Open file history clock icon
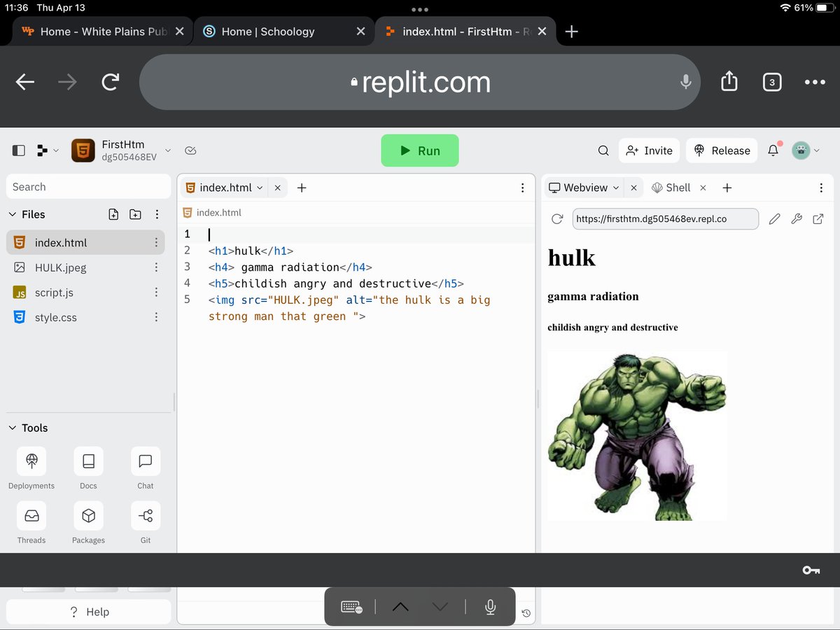 pyautogui.click(x=526, y=613)
